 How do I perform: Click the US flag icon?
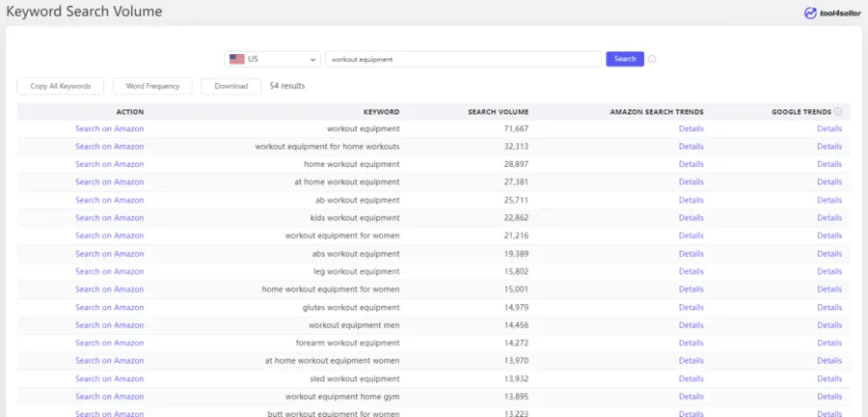click(x=237, y=59)
